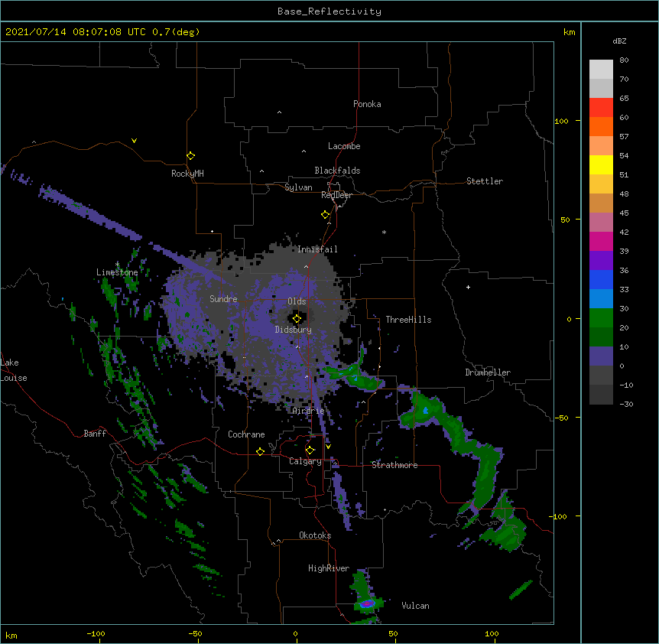Click the Olds town label
Screen dimensions: 659x644
[x=297, y=301]
